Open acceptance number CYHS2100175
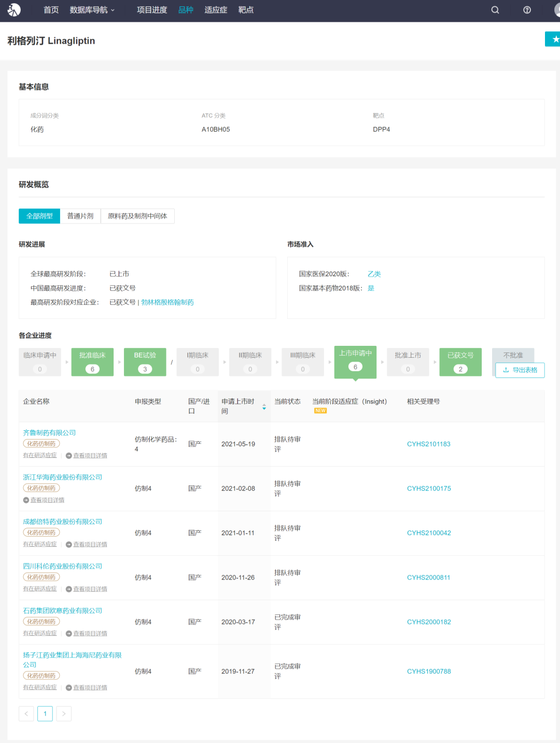This screenshot has width=560, height=743. (x=429, y=489)
